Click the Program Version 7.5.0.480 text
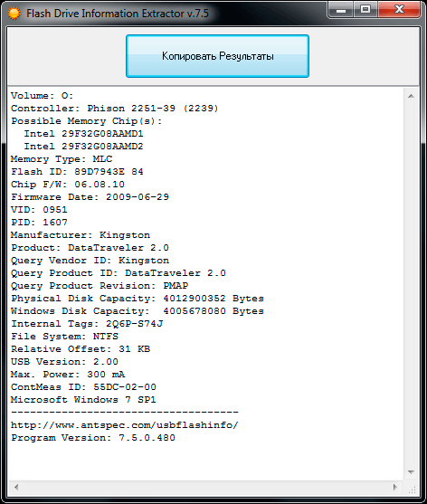 tap(93, 438)
